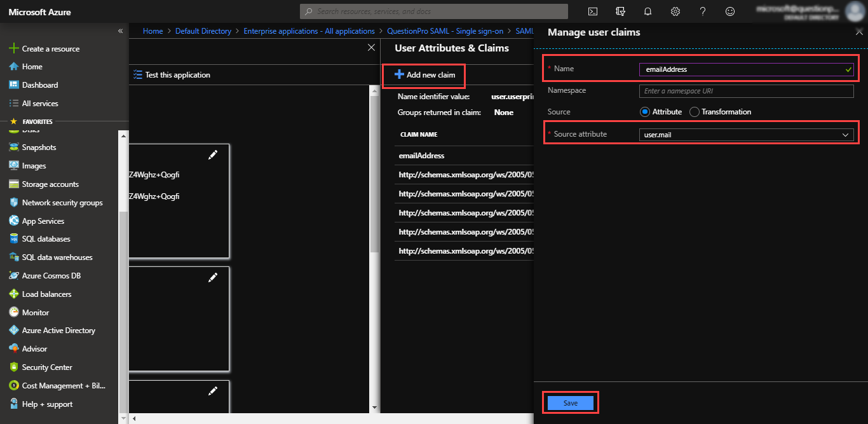The width and height of the screenshot is (868, 424).
Task: Select the Transformation radio button
Action: [x=695, y=112]
